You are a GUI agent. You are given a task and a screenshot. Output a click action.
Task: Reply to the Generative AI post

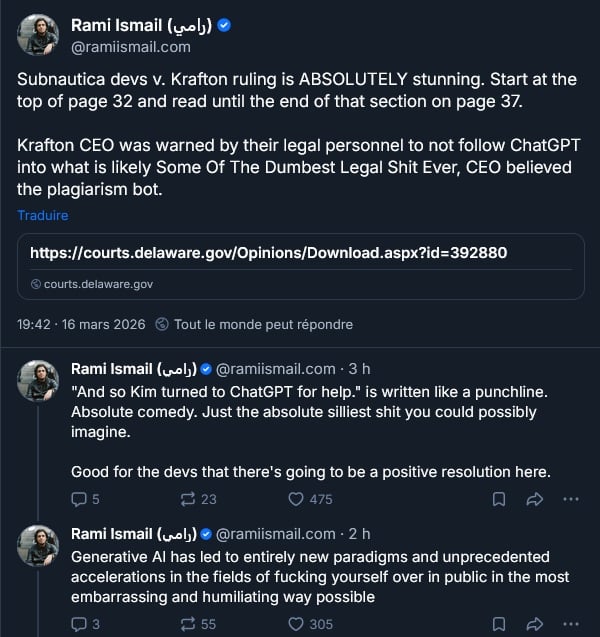click(80, 624)
